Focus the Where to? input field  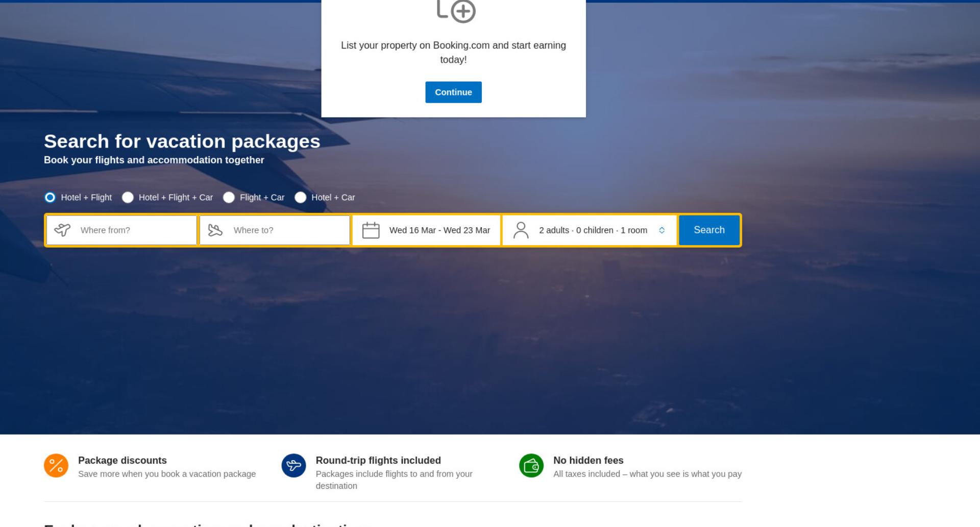click(x=275, y=230)
